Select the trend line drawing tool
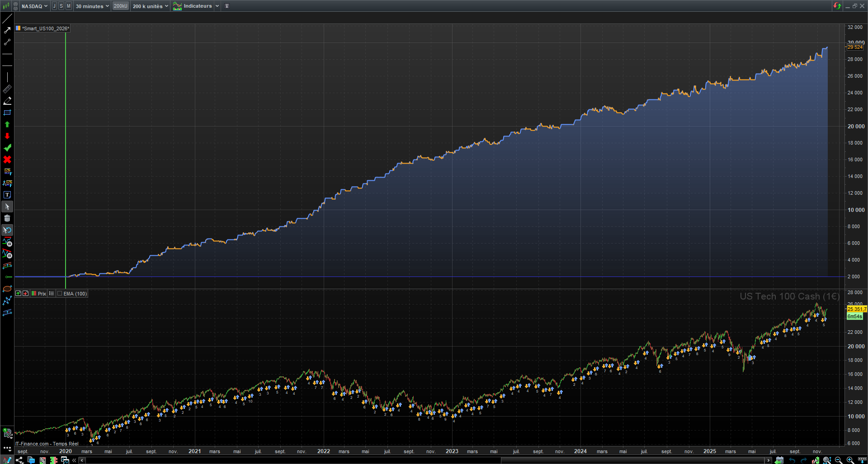This screenshot has width=868, height=464. click(x=7, y=19)
